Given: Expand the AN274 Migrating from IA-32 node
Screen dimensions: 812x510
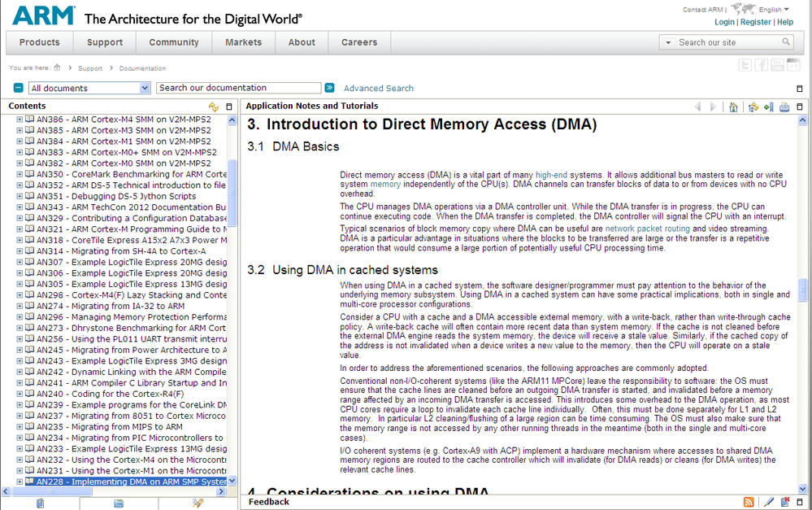Looking at the screenshot, I should point(20,306).
